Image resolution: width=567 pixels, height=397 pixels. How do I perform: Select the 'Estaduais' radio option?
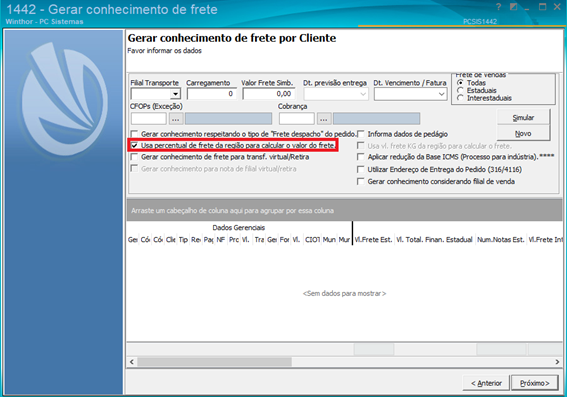[x=460, y=90]
